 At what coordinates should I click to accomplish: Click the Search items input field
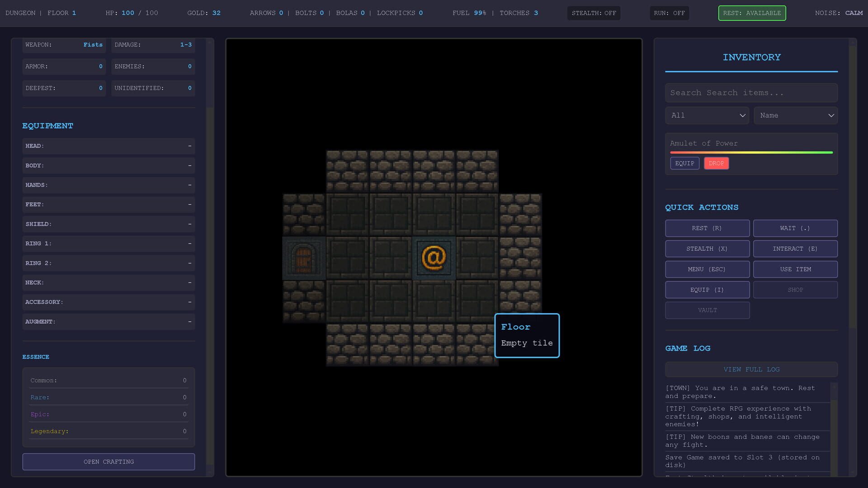751,93
